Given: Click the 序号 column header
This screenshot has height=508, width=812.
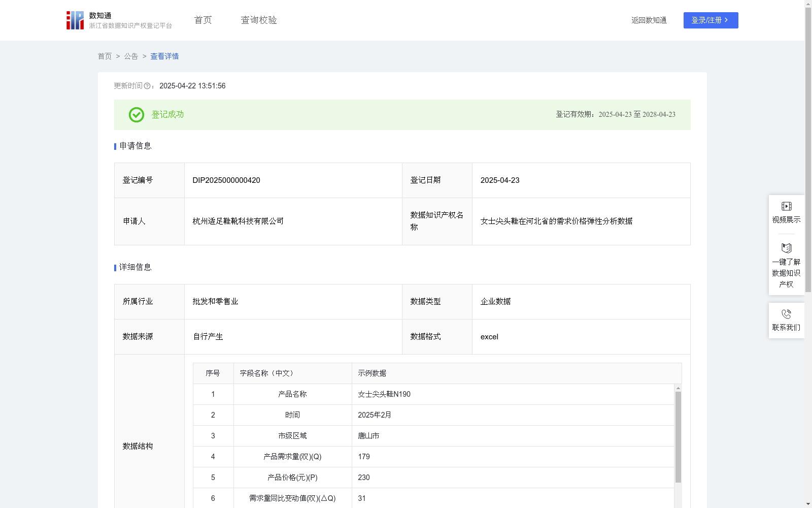Looking at the screenshot, I should click(x=213, y=373).
